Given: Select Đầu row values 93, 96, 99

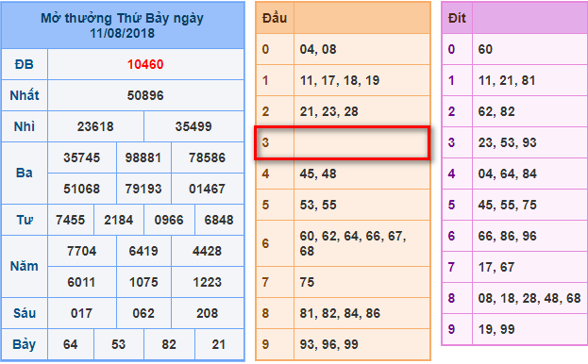Looking at the screenshot, I should [x=328, y=344].
